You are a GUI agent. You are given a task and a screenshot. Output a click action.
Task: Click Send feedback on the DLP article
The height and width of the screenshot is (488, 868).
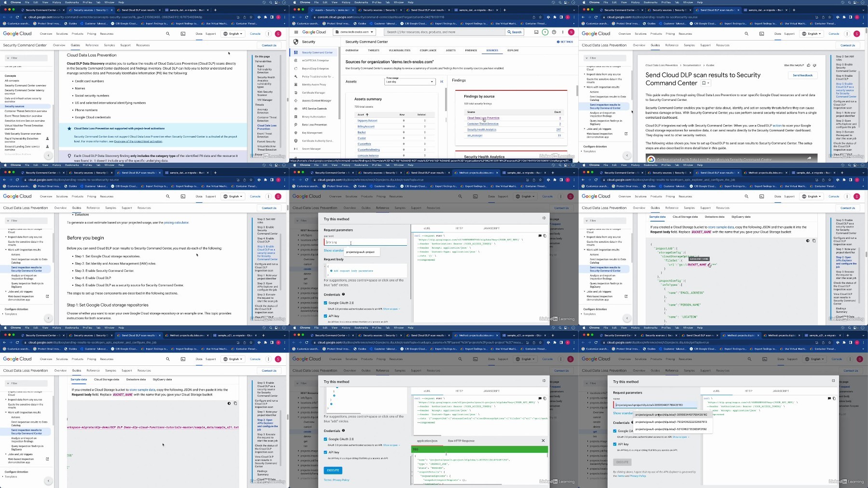coord(803,75)
